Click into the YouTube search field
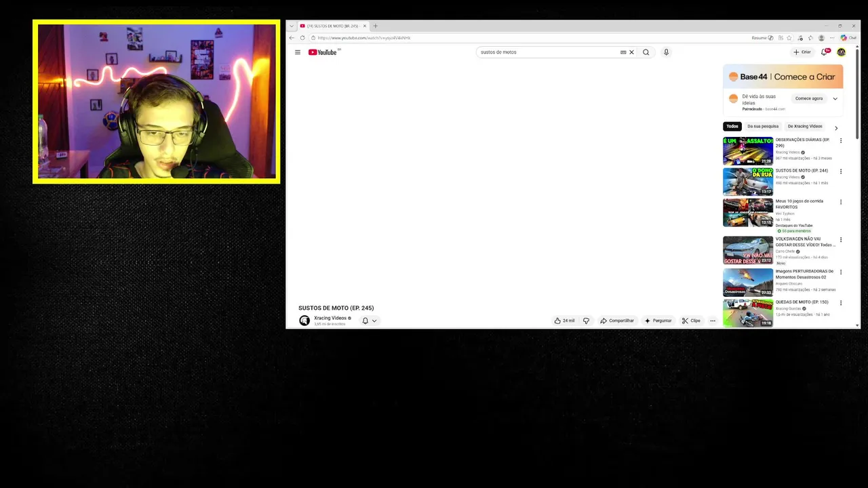Screen dimensions: 868x488 pyautogui.click(x=548, y=52)
